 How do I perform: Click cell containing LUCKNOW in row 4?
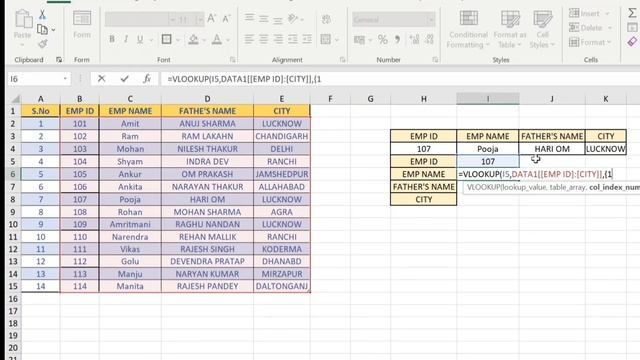coord(605,149)
